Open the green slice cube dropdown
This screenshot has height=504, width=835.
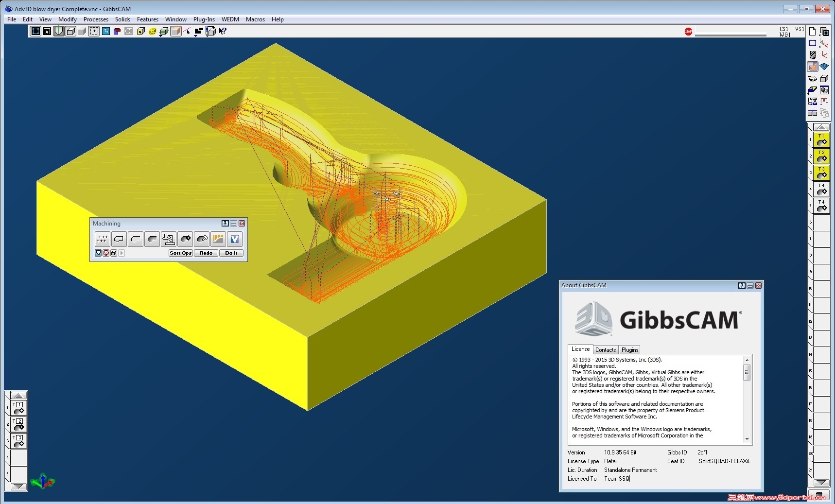coord(164,32)
